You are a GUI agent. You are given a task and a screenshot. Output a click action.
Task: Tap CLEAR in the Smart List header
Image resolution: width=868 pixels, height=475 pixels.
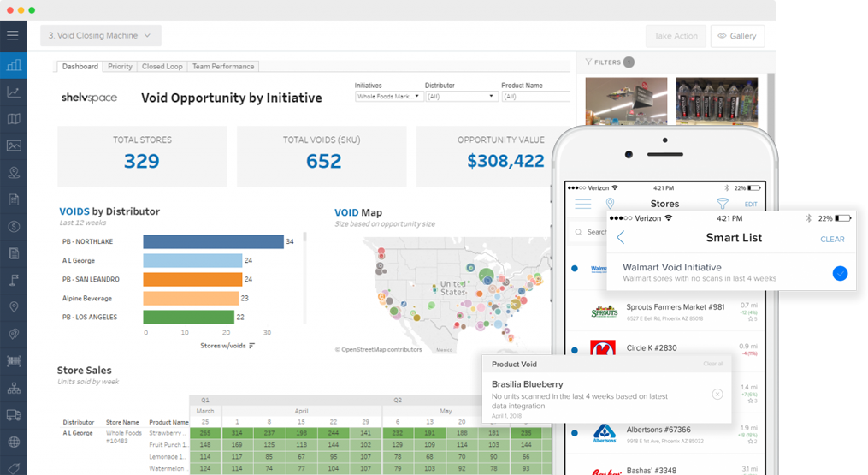832,240
